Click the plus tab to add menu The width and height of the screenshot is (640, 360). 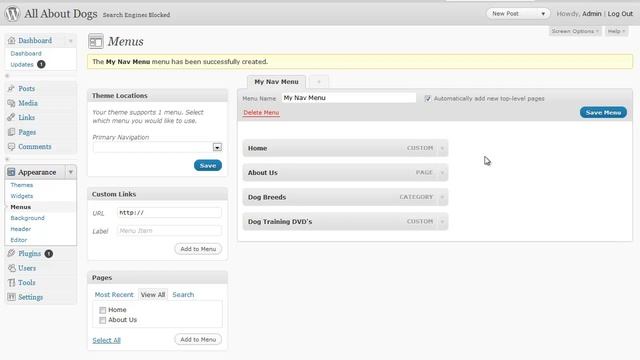pos(319,82)
